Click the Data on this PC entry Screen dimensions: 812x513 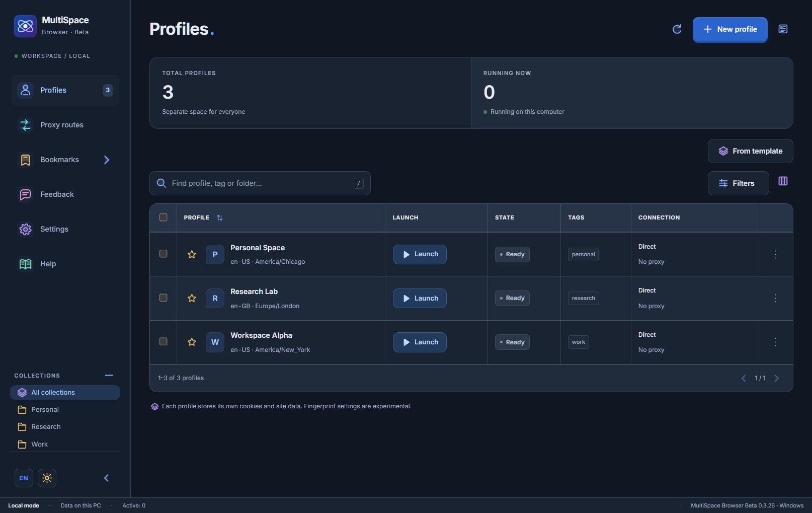(x=80, y=505)
